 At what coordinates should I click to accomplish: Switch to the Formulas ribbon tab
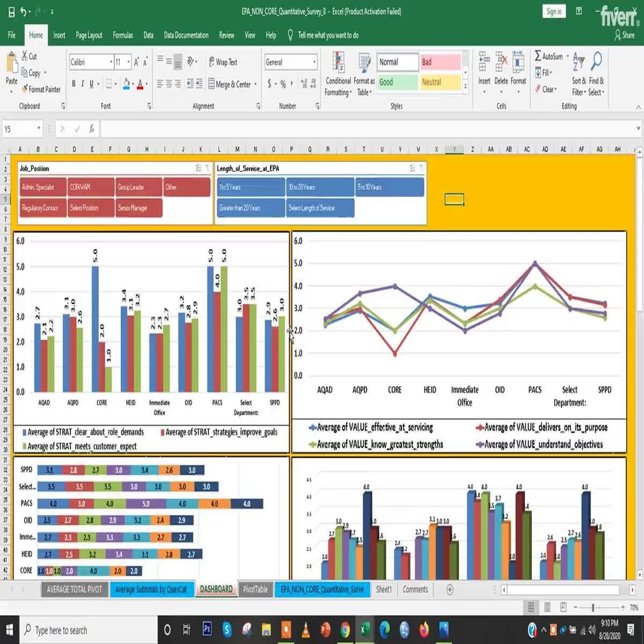point(122,35)
